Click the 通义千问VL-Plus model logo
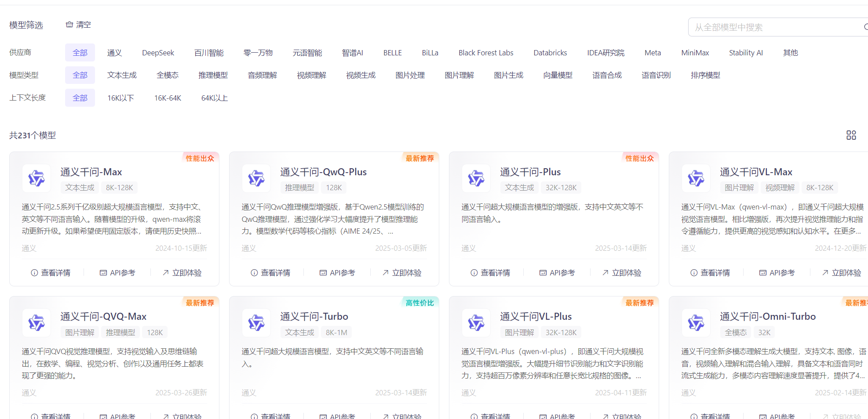Image resolution: width=868 pixels, height=419 pixels. tap(476, 323)
